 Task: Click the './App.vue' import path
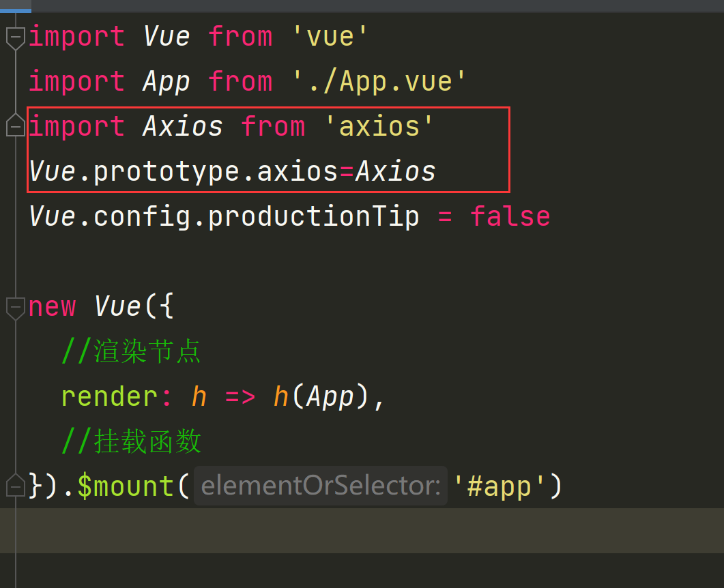pos(379,82)
